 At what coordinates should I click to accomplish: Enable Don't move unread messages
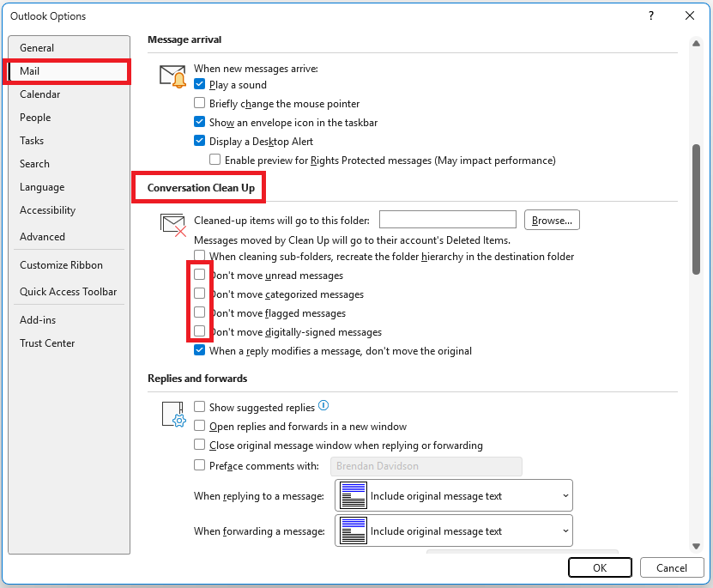(x=200, y=276)
